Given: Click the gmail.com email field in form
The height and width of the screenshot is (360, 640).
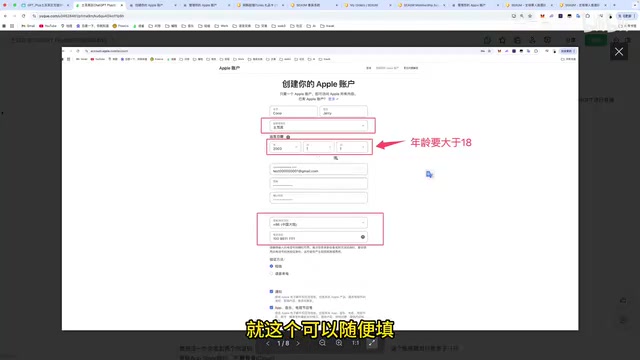Looking at the screenshot, I should [318, 169].
